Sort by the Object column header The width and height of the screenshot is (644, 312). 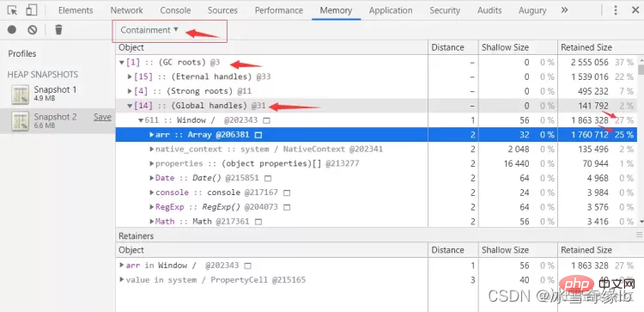coord(271,47)
